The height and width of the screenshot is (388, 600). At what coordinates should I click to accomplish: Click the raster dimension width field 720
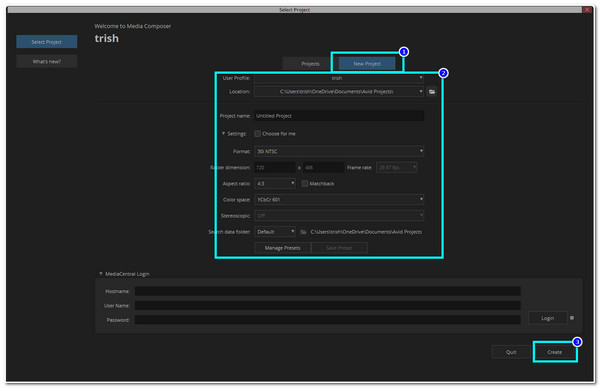coord(275,168)
